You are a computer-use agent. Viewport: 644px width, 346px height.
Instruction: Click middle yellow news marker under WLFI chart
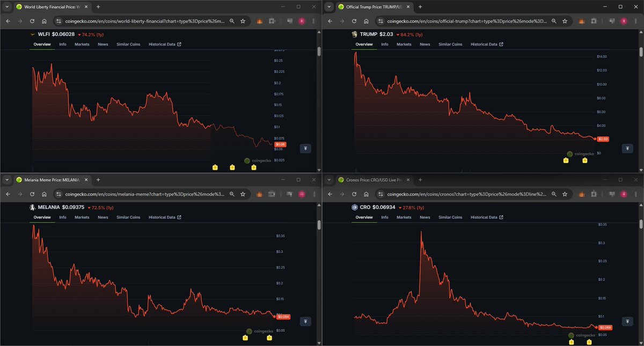coord(232,168)
